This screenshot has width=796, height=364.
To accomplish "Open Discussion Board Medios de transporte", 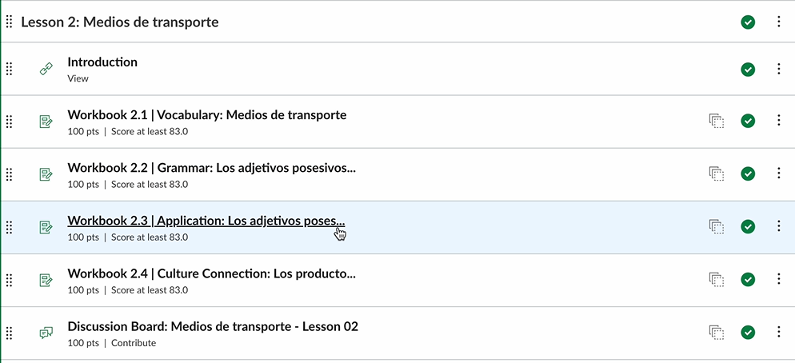I will 213,326.
